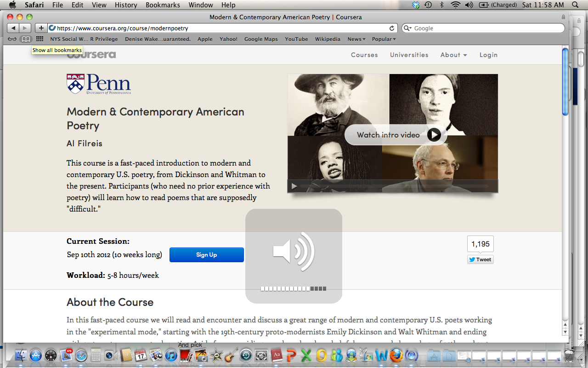The image size is (588, 368).
Task: Open the Apple bookmark
Action: [205, 39]
